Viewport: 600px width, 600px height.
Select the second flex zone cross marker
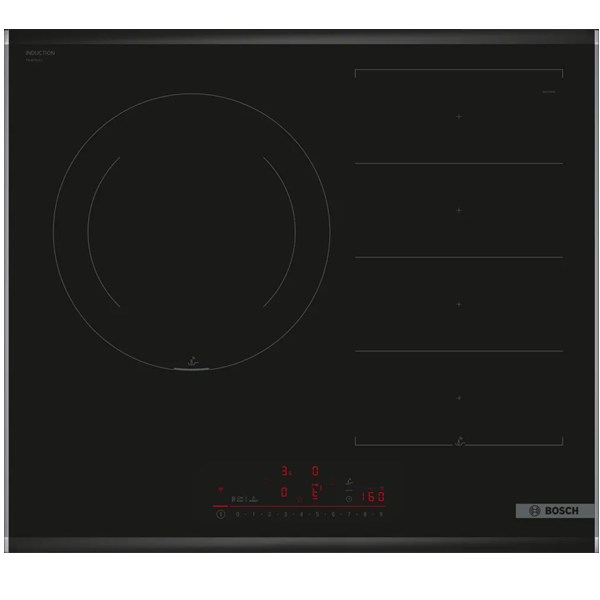pyautogui.click(x=459, y=210)
